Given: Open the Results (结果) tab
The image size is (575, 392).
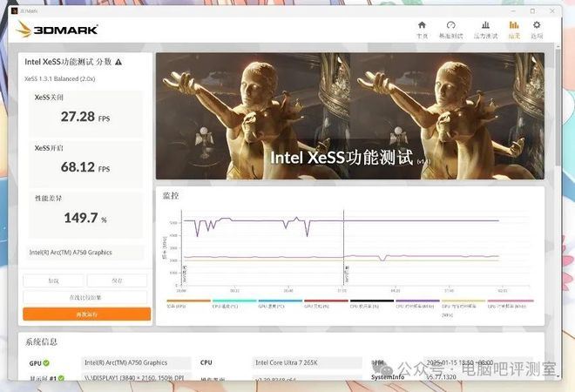Looking at the screenshot, I should tap(514, 30).
